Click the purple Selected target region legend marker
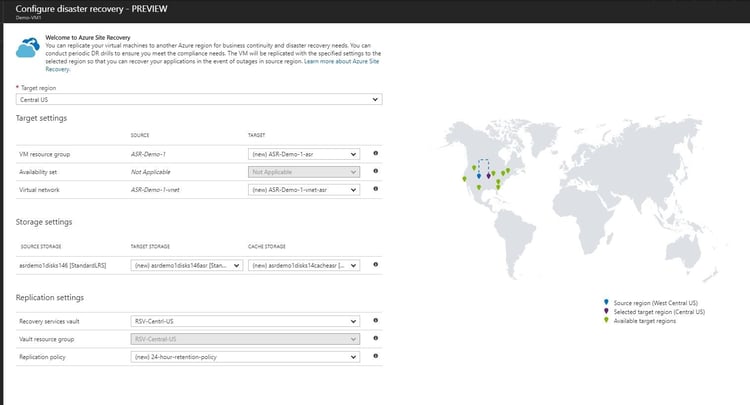This screenshot has height=405, width=750. (x=606, y=311)
